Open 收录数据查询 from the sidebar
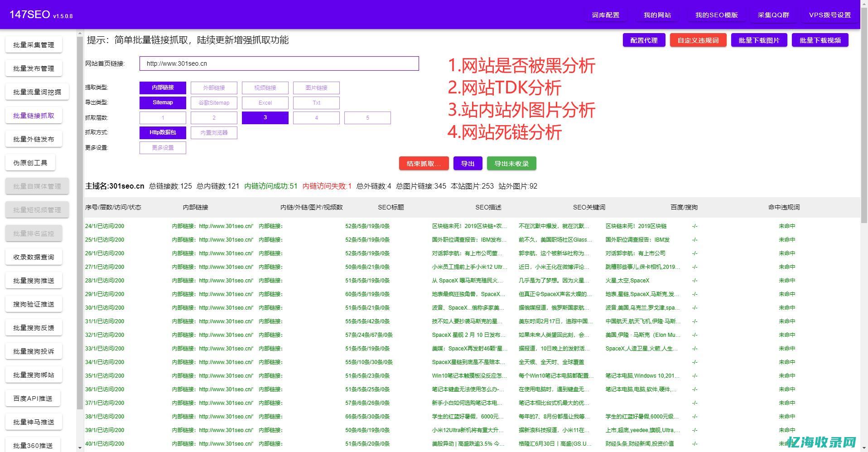 point(33,257)
